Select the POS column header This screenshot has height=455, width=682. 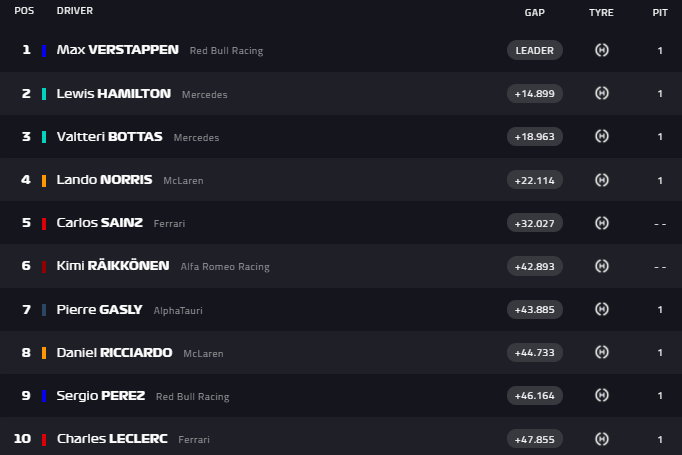pos(23,11)
